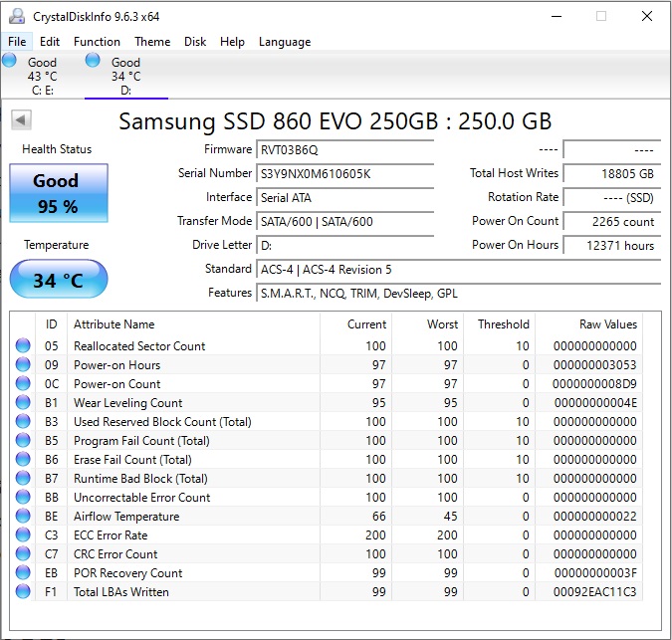The image size is (672, 640).
Task: Click the Threshold column header
Action: coord(499,324)
